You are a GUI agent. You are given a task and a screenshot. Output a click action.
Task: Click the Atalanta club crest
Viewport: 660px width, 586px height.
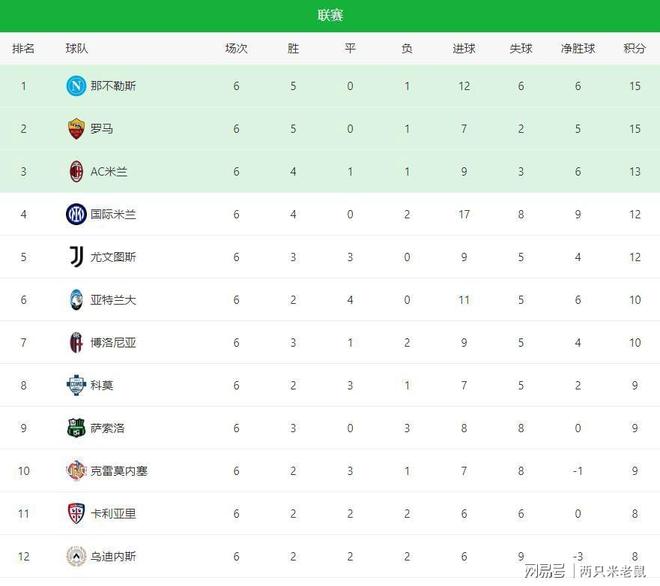[76, 300]
